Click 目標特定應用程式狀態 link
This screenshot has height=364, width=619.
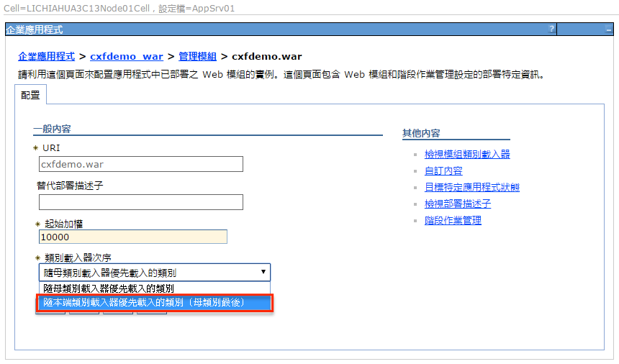pos(471,187)
